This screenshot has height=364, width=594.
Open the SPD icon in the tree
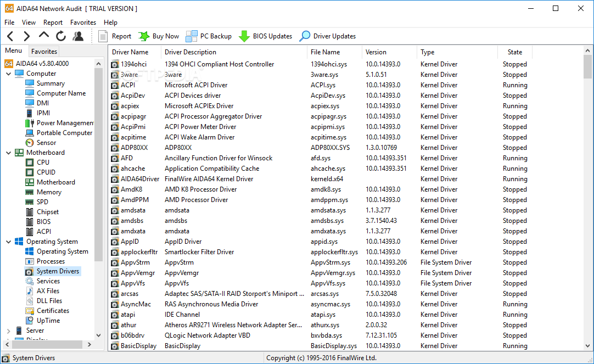pos(30,202)
